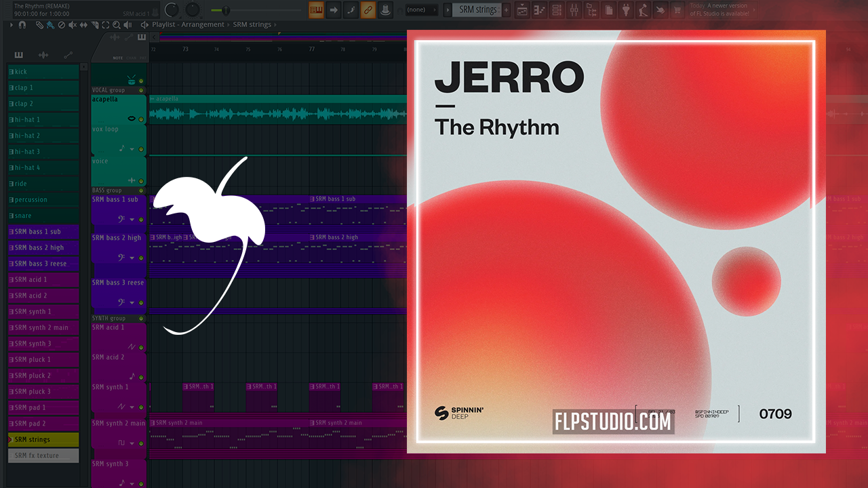This screenshot has height=488, width=868.
Task: Click Playlist - Arrangement breadcrumb
Action: (x=188, y=24)
